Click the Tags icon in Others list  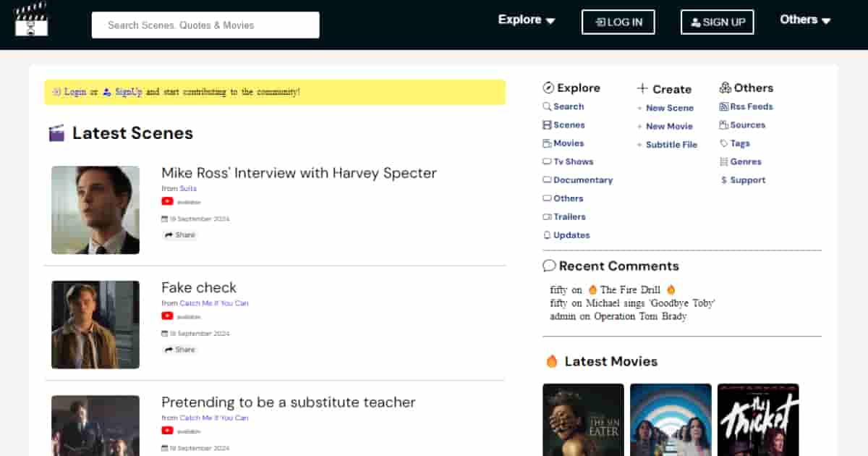(724, 143)
